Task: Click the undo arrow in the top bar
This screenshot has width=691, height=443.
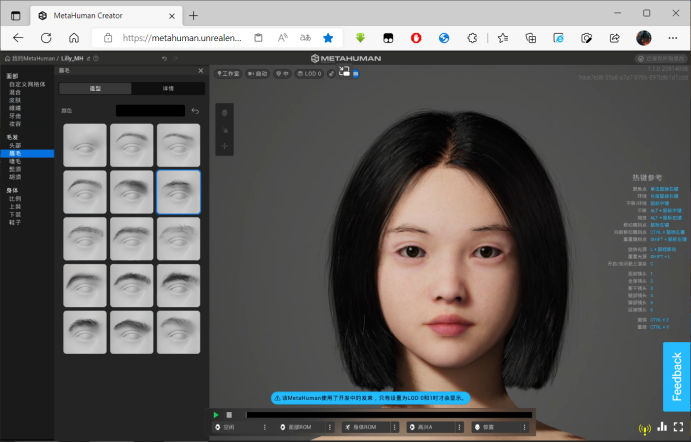Action: (x=164, y=58)
